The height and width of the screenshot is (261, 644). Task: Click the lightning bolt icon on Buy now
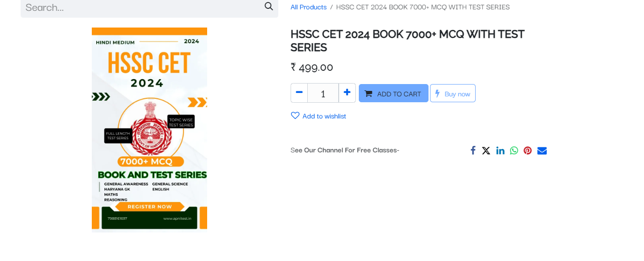[x=437, y=93]
